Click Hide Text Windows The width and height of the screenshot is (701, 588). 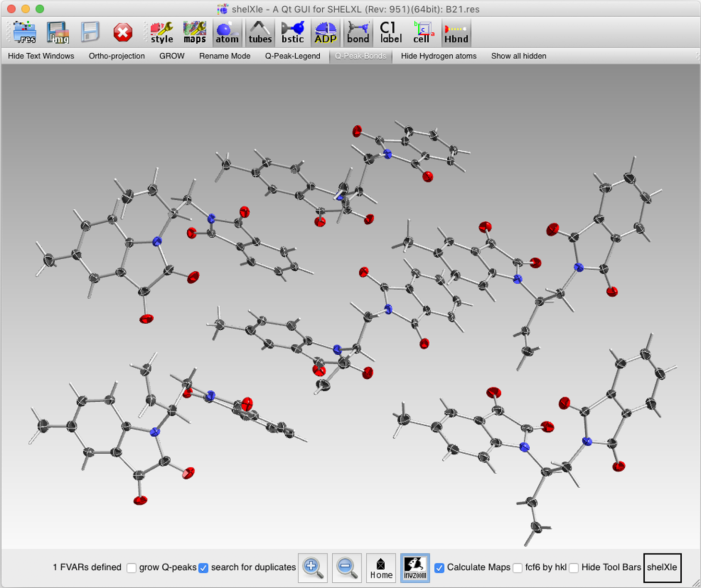41,56
